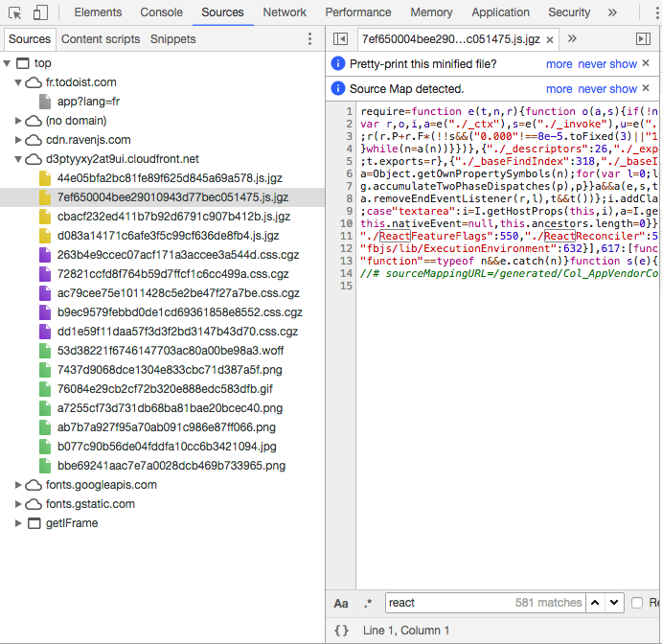Screen dimensions: 662x644
Task: Open the 72821ccfd8f764 css.cgz stylesheet
Action: click(x=173, y=274)
